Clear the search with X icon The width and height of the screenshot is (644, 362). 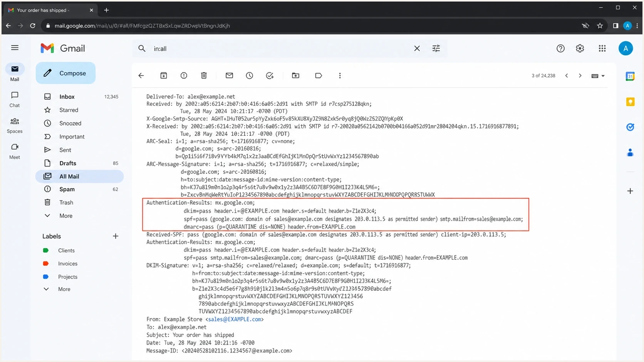[x=417, y=48]
